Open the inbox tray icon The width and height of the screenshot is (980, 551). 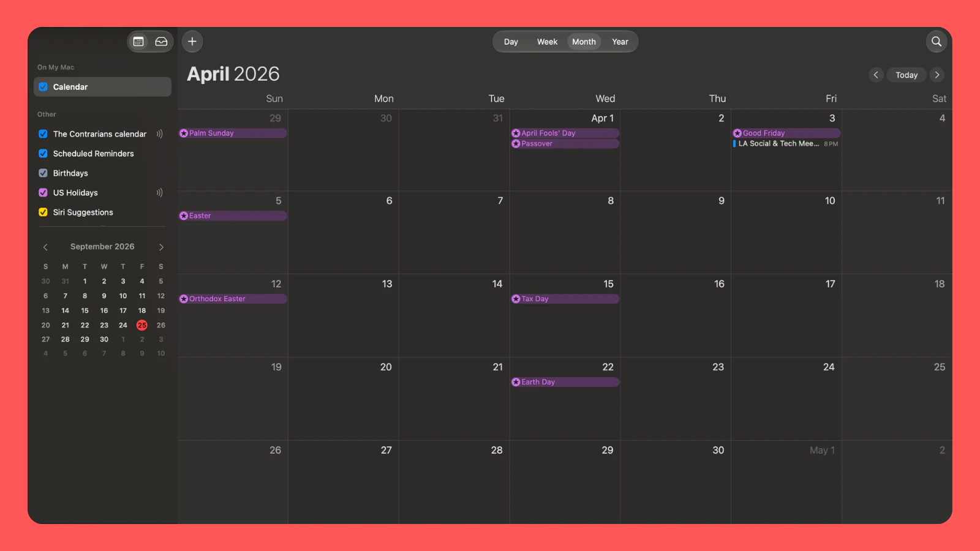[161, 42]
